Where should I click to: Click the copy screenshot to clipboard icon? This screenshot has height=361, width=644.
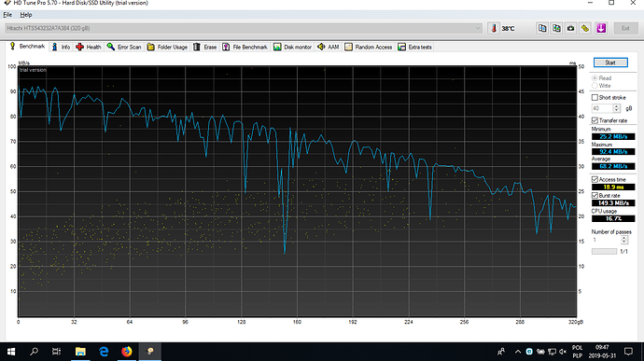556,28
